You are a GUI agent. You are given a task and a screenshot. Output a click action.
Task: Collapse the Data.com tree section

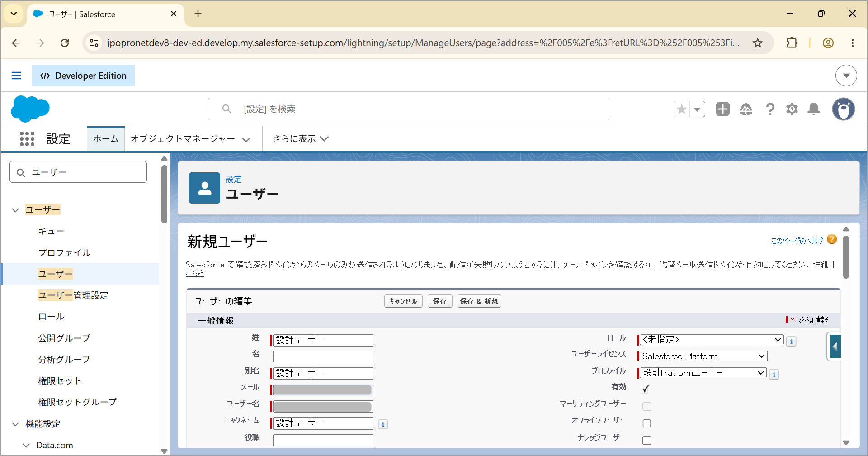tap(26, 446)
